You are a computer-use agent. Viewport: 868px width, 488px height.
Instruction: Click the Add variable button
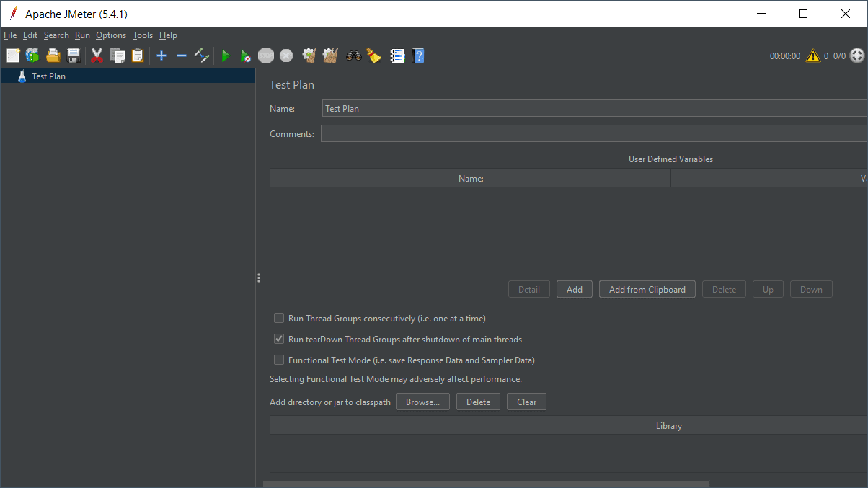pyautogui.click(x=575, y=289)
